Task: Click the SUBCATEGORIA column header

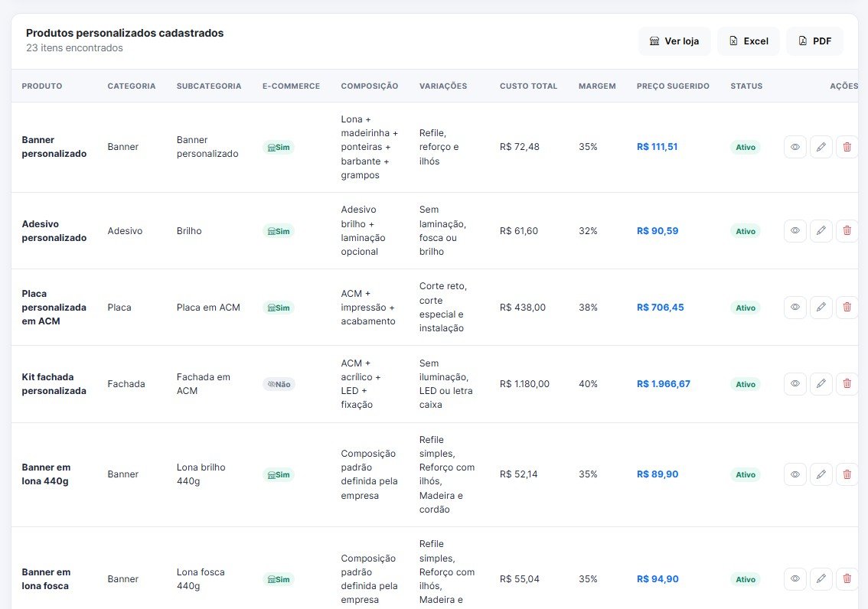Action: [209, 86]
